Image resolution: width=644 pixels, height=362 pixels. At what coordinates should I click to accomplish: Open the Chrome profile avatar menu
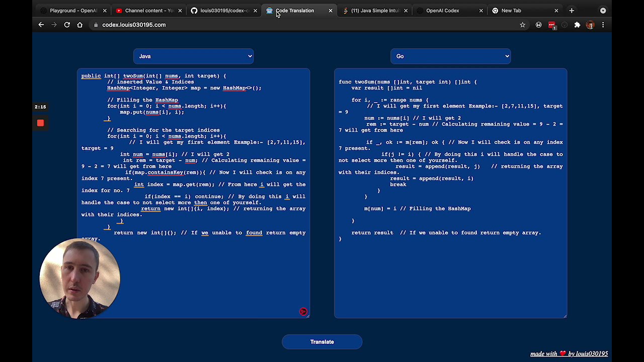(590, 25)
